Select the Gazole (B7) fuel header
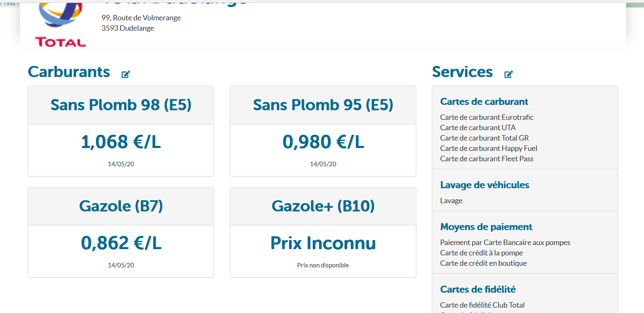The height and width of the screenshot is (313, 644). (121, 206)
